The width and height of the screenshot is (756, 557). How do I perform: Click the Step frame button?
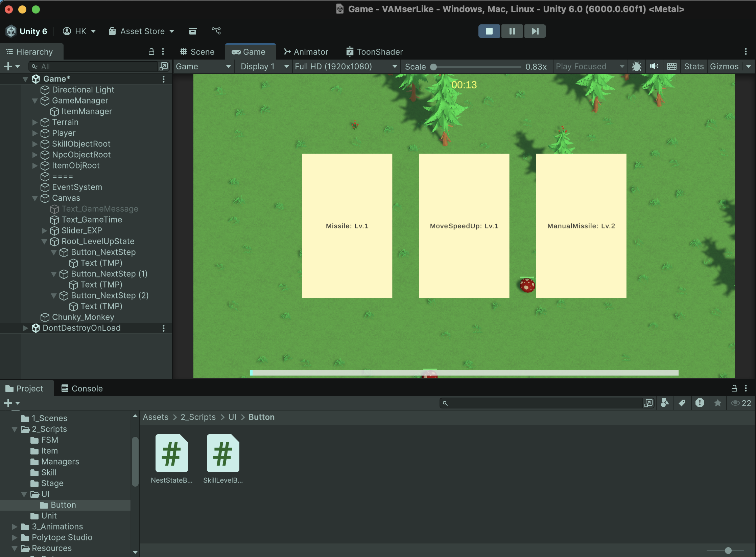535,31
